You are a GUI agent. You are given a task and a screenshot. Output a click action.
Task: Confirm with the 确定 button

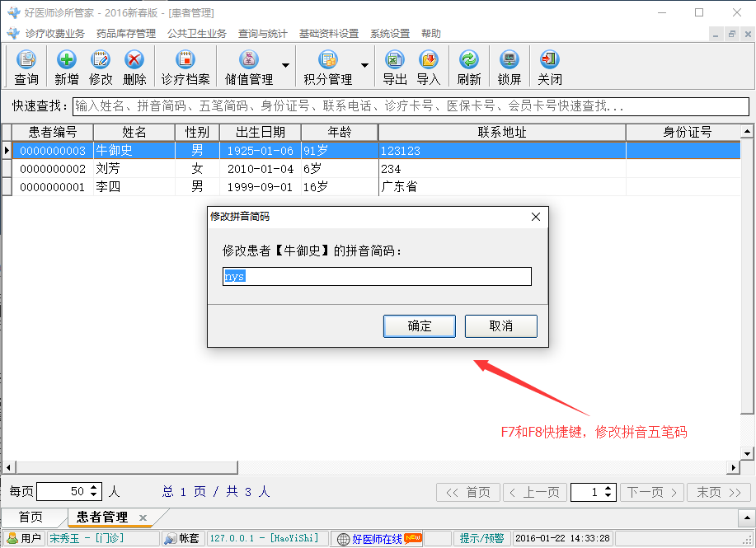420,326
